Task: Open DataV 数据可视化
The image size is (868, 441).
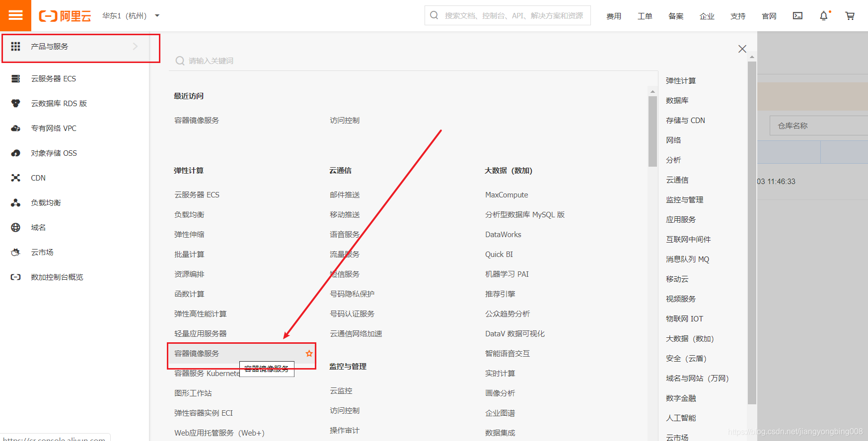Action: click(515, 333)
